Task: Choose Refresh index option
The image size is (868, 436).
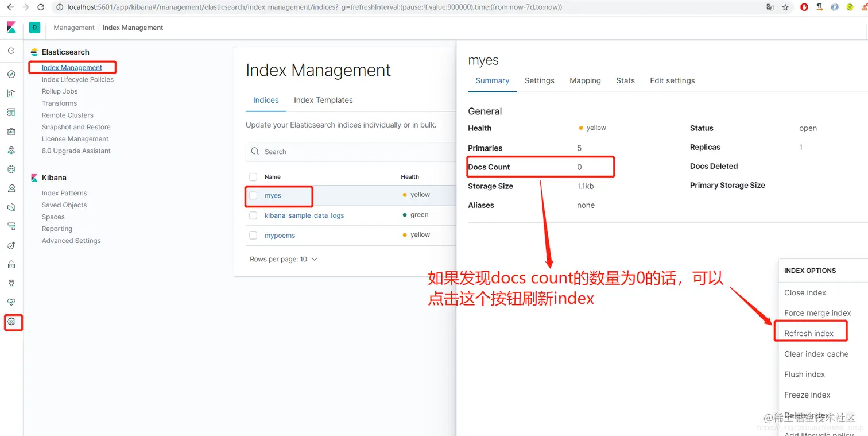Action: (x=809, y=334)
